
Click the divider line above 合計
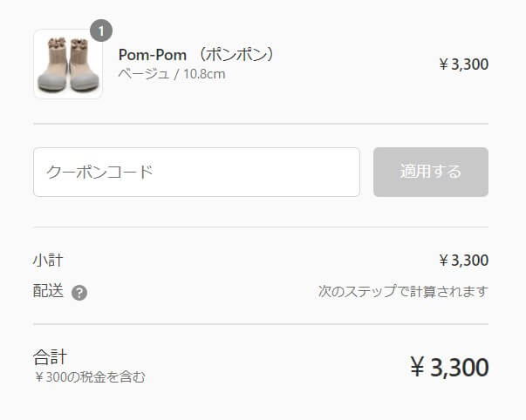(261, 324)
